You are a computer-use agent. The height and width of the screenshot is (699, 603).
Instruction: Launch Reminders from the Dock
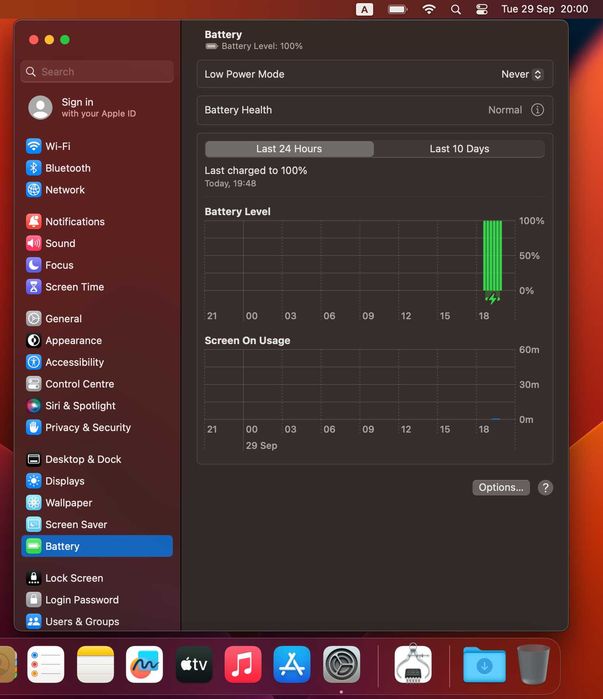coord(46,664)
